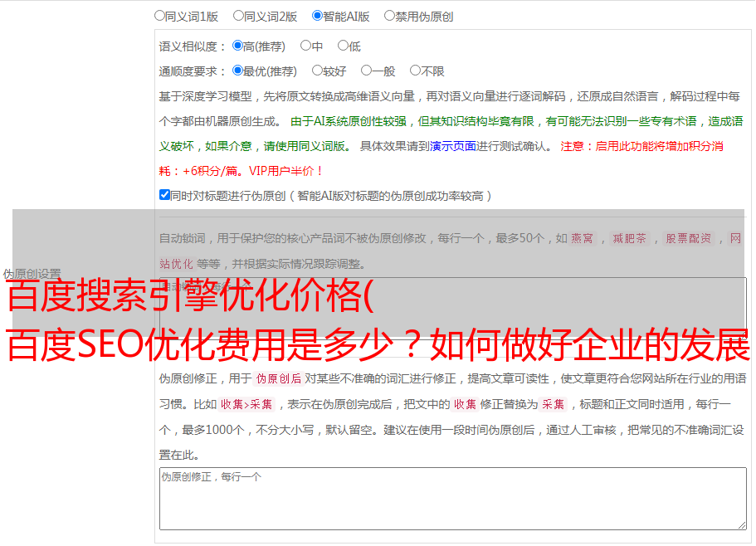The height and width of the screenshot is (546, 756).
Task: Set 语义相似度 to 高(推荐)
Action: tap(237, 46)
